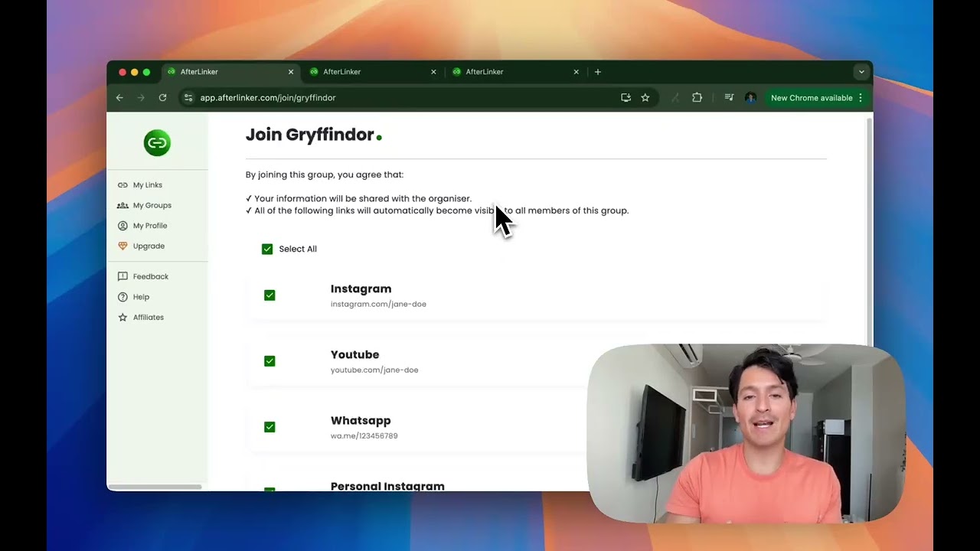The height and width of the screenshot is (551, 980).
Task: Close the third AfterLinker tab
Action: tap(577, 72)
